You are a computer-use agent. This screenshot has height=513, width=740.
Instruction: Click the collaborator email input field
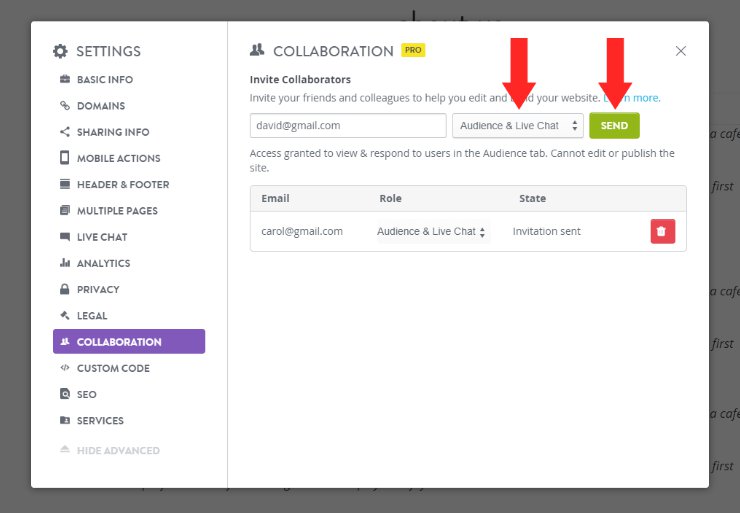(348, 126)
